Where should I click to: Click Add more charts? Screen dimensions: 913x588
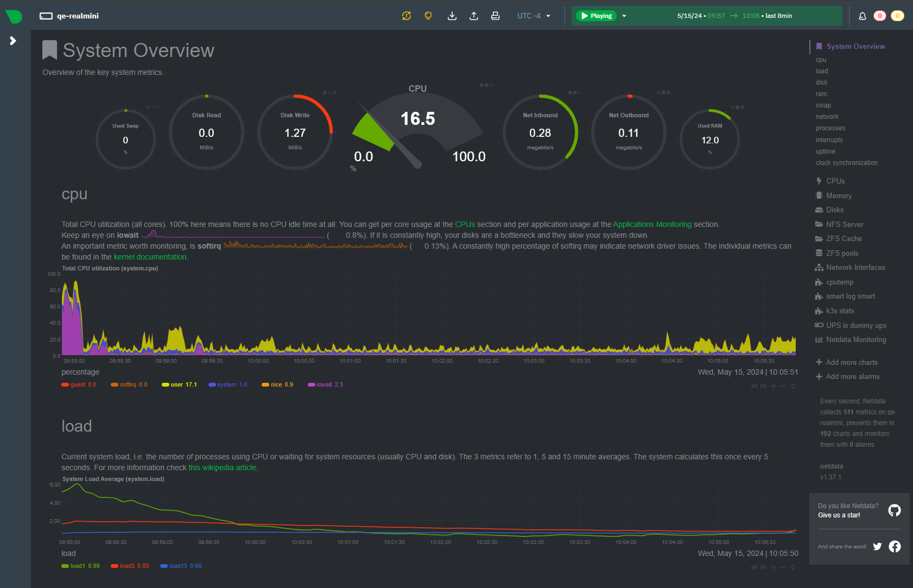pos(851,362)
